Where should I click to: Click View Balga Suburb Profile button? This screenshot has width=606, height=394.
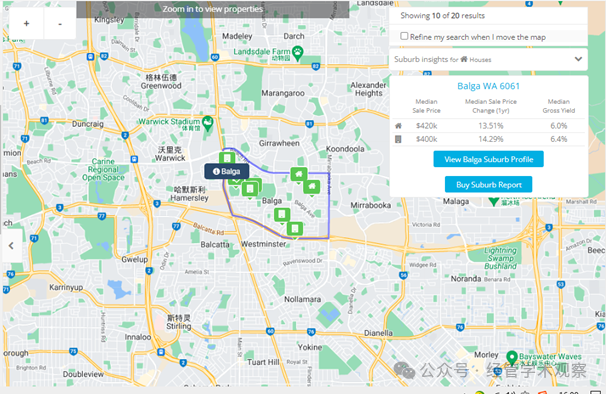point(489,159)
